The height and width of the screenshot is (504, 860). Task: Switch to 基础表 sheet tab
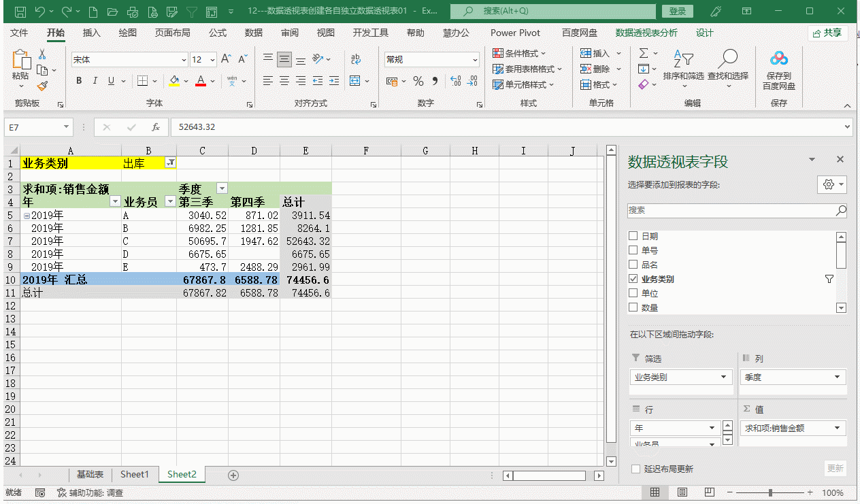pos(90,474)
